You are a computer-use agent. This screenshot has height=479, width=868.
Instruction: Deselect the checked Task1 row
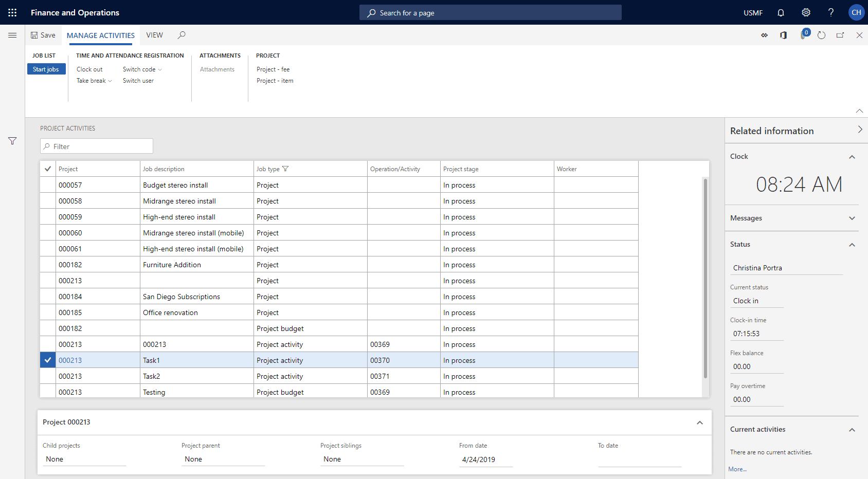48,360
